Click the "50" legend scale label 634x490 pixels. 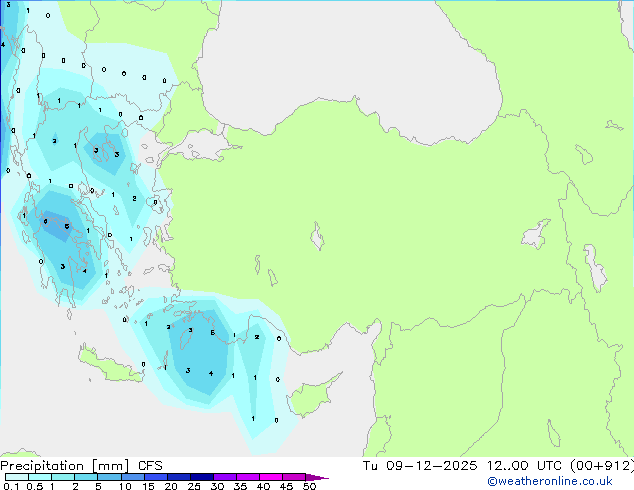coord(309,486)
